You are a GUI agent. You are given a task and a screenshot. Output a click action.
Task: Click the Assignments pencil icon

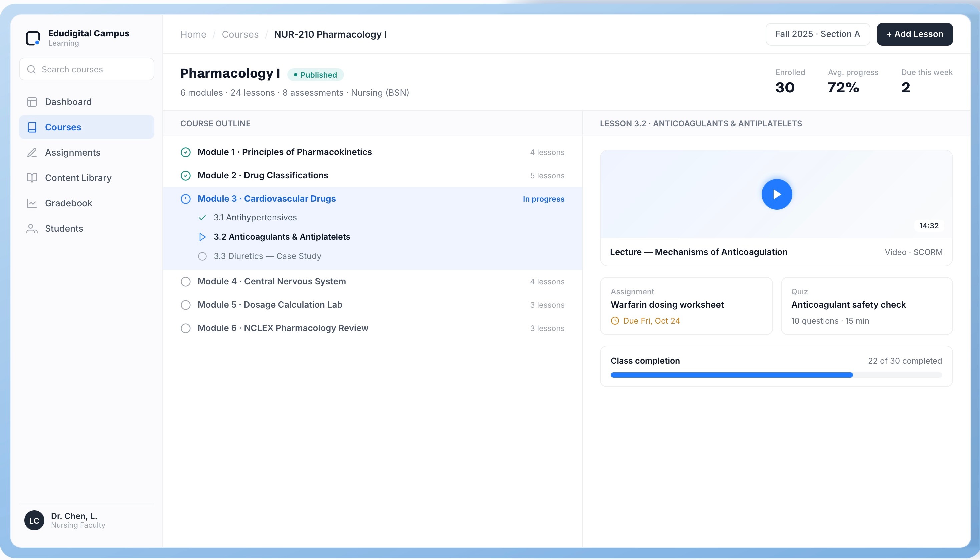click(x=32, y=153)
